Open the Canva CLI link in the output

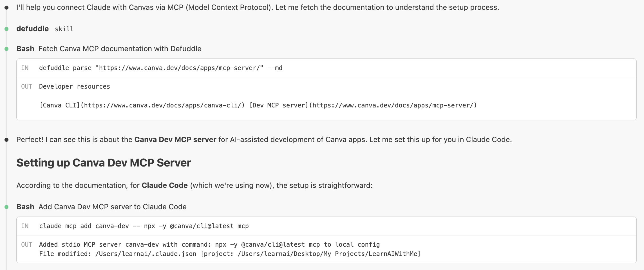(142, 105)
